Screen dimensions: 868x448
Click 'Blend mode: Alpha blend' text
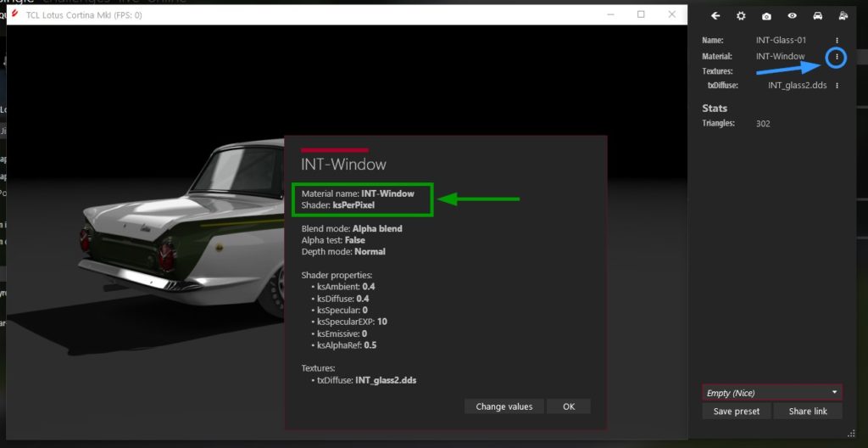click(x=352, y=228)
